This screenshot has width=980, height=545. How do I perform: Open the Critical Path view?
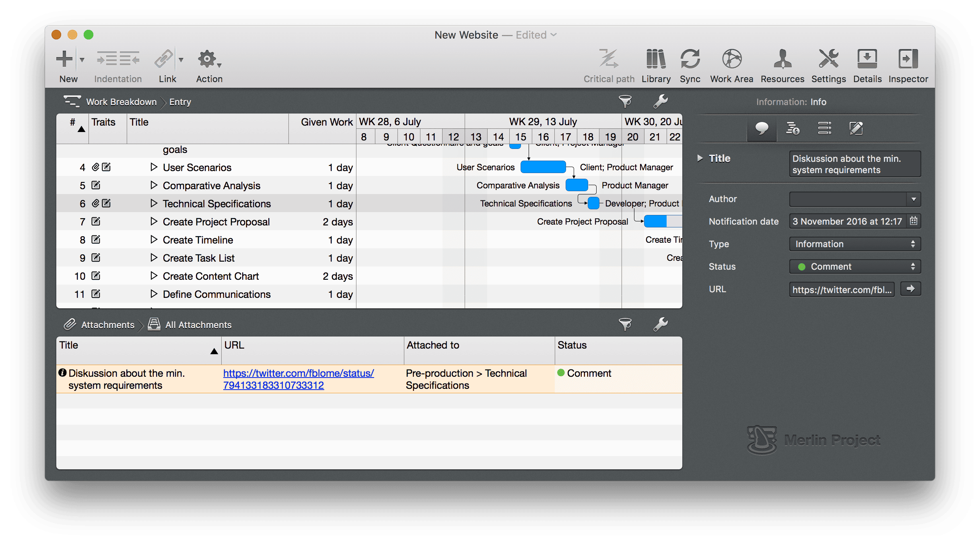point(608,64)
